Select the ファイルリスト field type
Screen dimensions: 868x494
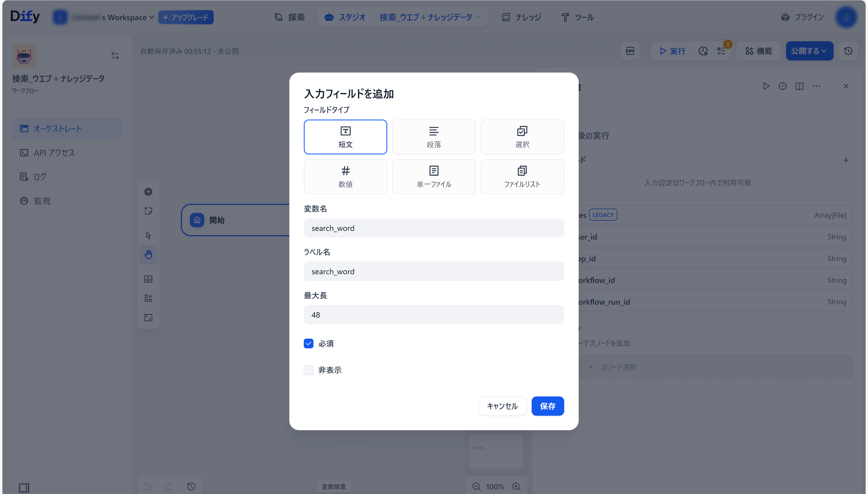click(522, 176)
